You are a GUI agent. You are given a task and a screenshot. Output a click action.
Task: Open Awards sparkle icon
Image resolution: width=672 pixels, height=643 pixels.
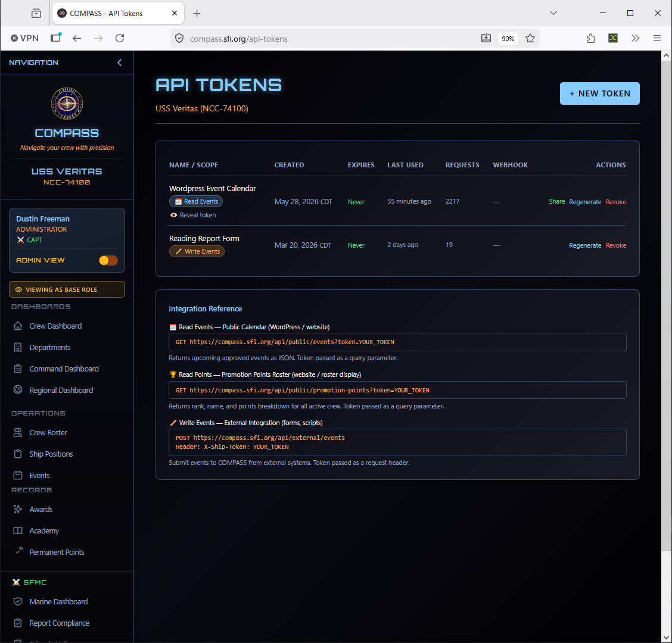pyautogui.click(x=17, y=510)
